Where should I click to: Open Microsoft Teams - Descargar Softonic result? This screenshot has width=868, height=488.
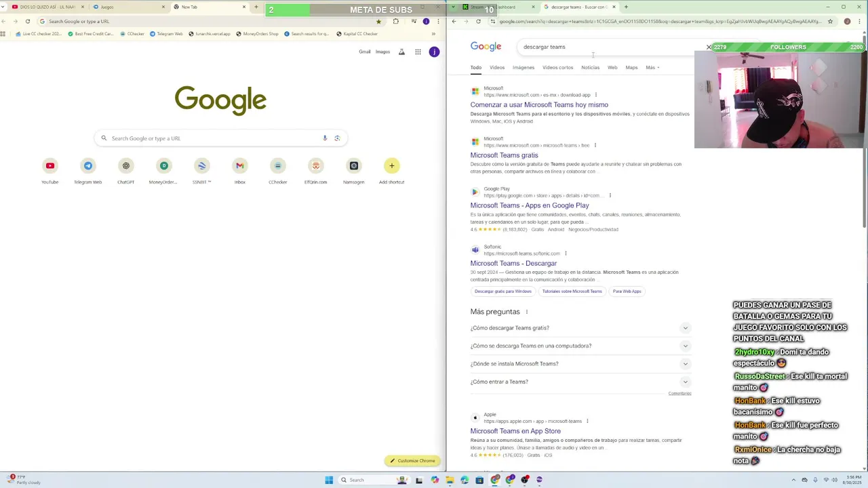(x=513, y=263)
